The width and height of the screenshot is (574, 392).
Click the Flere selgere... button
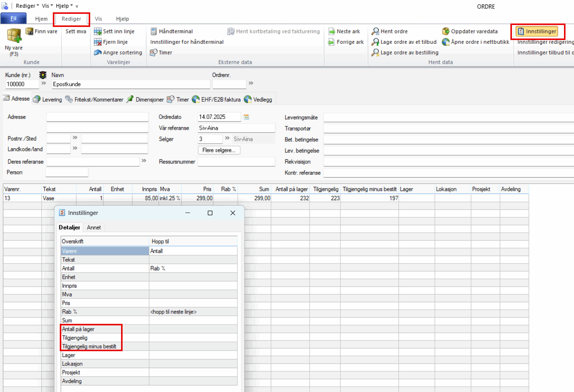point(219,150)
